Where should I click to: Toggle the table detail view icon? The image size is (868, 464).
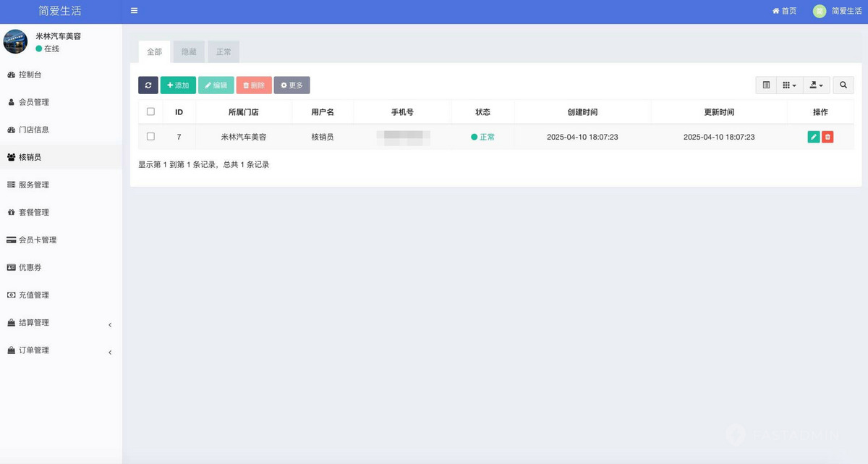point(766,85)
